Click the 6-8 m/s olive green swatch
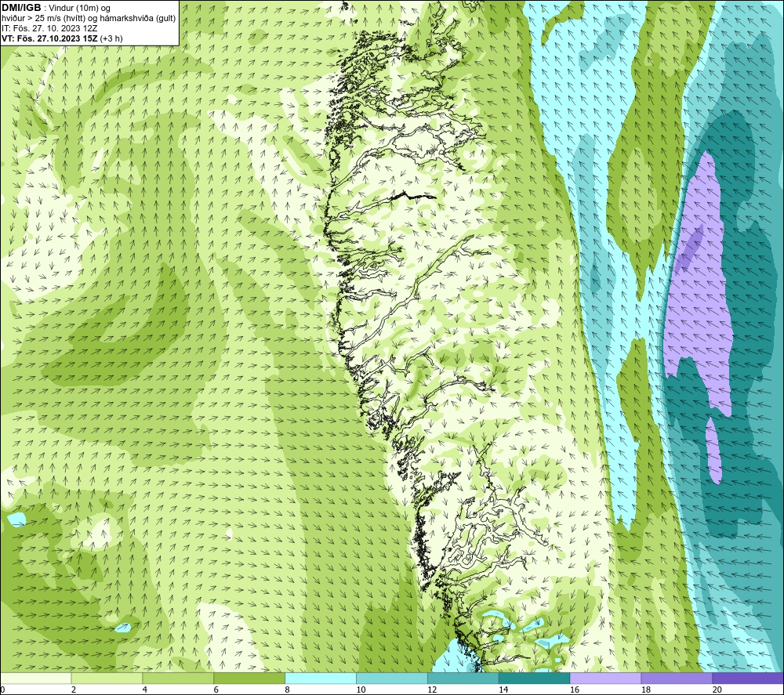This screenshot has height=695, width=784. point(249,679)
